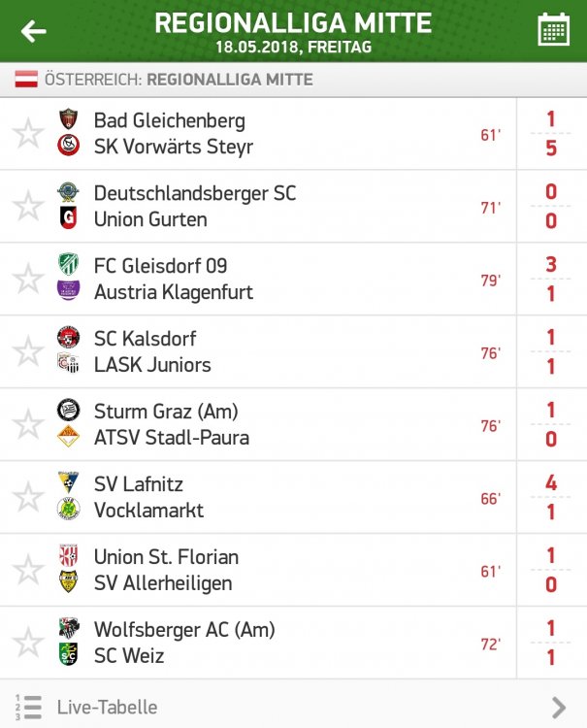Tap the SC Weiz team badge

(69, 654)
